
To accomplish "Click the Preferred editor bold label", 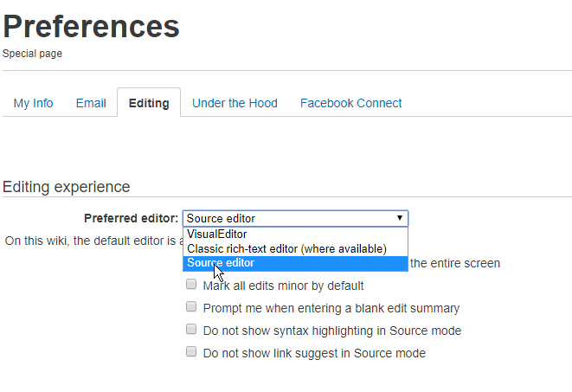I will [x=131, y=218].
